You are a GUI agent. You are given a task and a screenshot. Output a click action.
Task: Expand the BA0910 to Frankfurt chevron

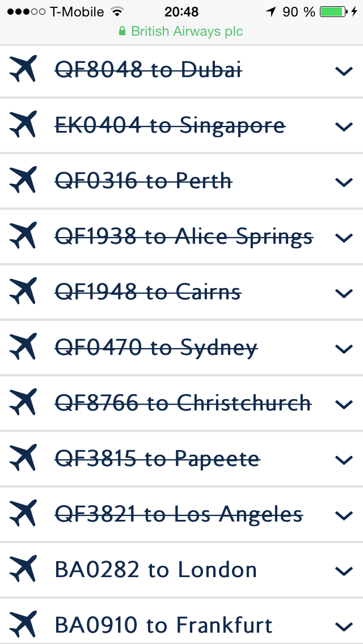tap(344, 626)
